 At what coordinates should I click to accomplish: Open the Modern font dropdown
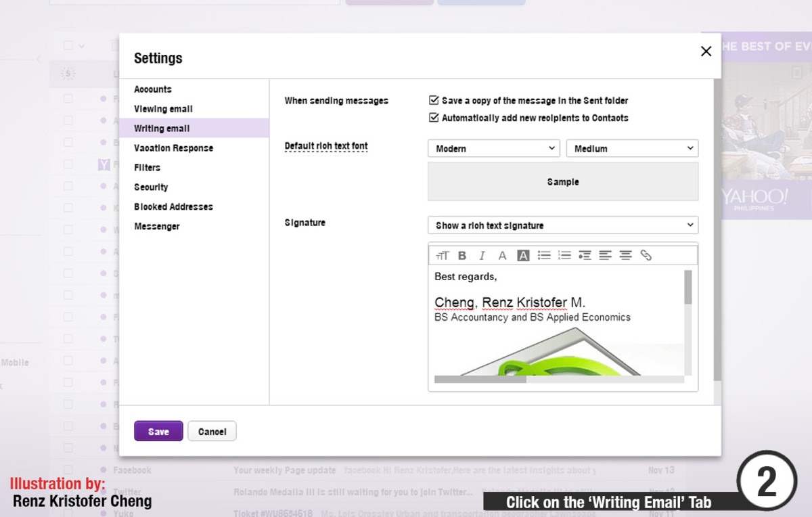tap(494, 148)
